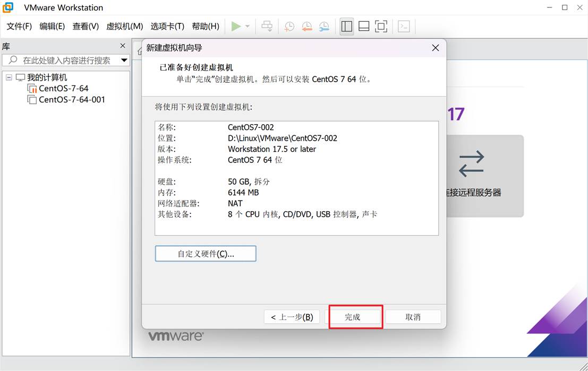Open the 虚拟机(M) menu
The image size is (588, 371).
tap(124, 26)
